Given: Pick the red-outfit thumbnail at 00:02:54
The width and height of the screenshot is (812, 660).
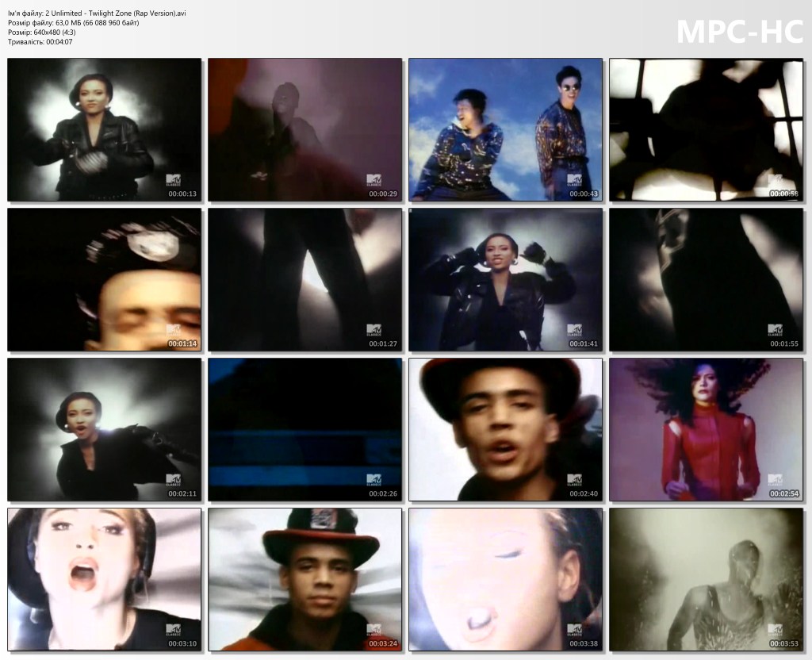Looking at the screenshot, I should click(706, 429).
